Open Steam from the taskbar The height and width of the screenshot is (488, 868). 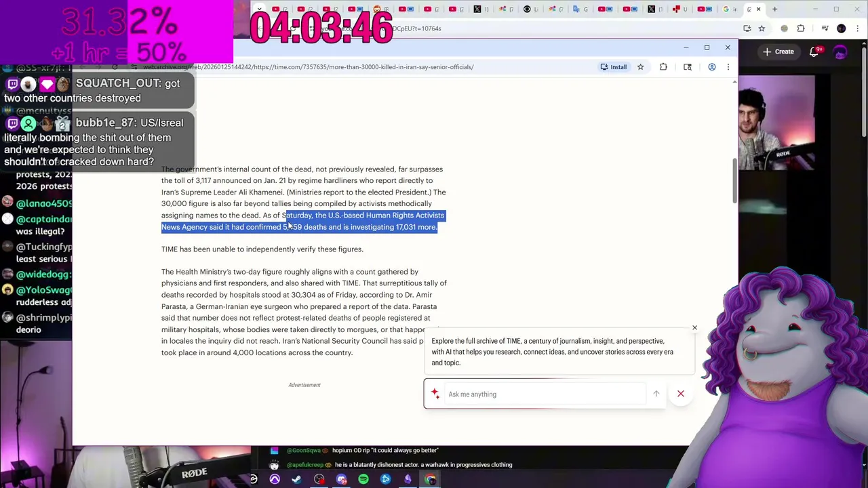(x=296, y=480)
